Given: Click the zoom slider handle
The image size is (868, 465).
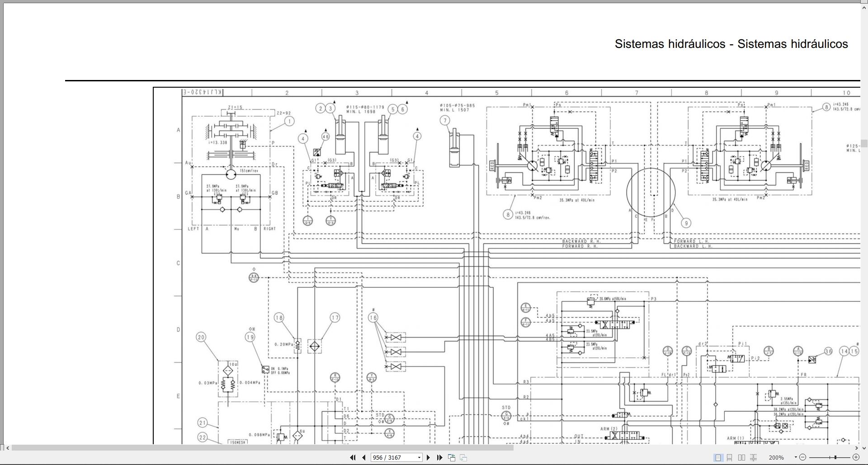Looking at the screenshot, I should point(835,458).
